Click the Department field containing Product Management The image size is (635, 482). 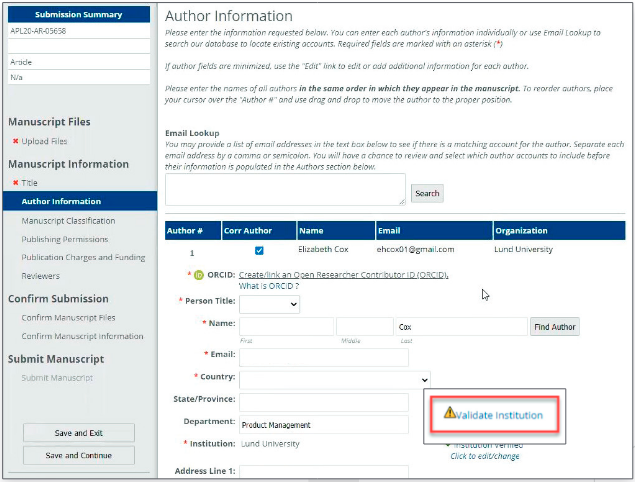(324, 425)
